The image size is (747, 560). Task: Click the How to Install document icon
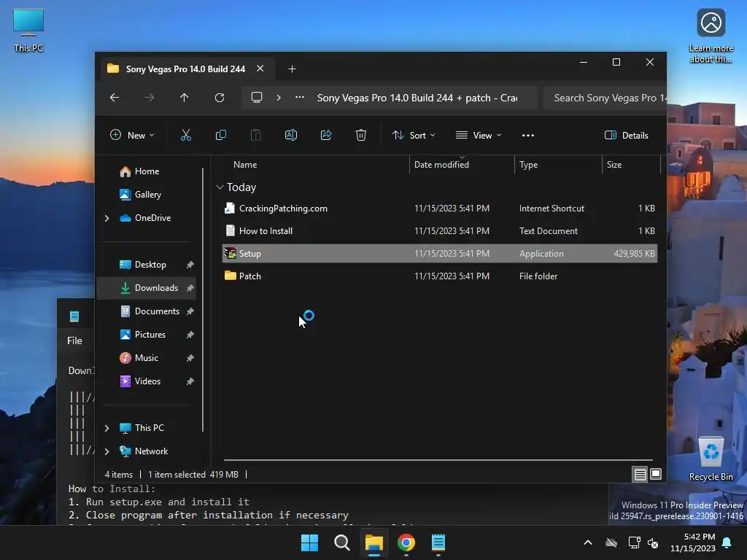[x=230, y=231]
